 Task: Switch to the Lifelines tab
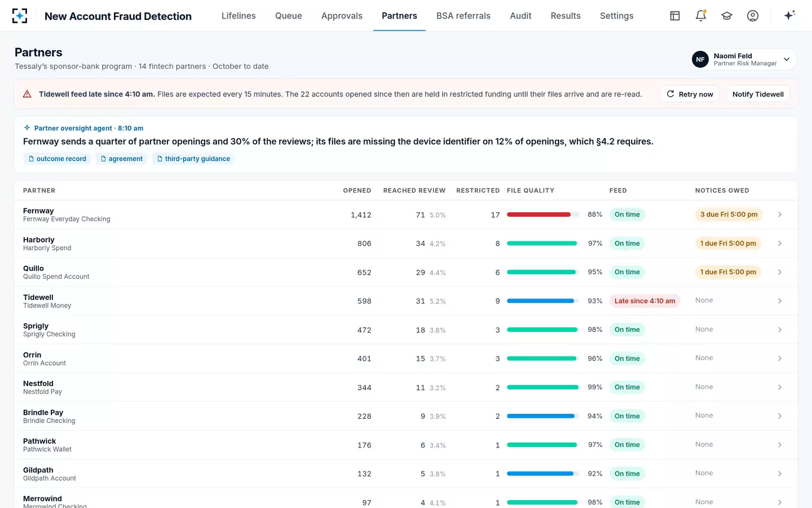click(x=239, y=16)
